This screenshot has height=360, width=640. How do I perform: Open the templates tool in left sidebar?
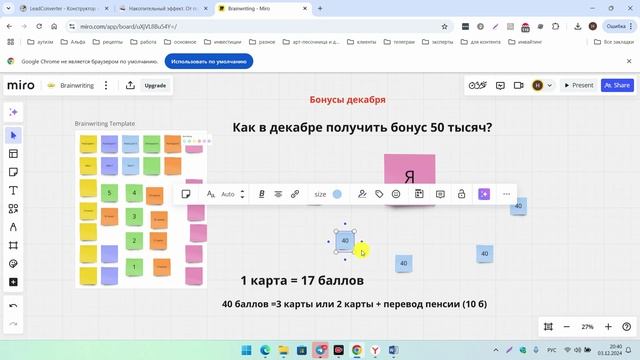click(x=13, y=153)
